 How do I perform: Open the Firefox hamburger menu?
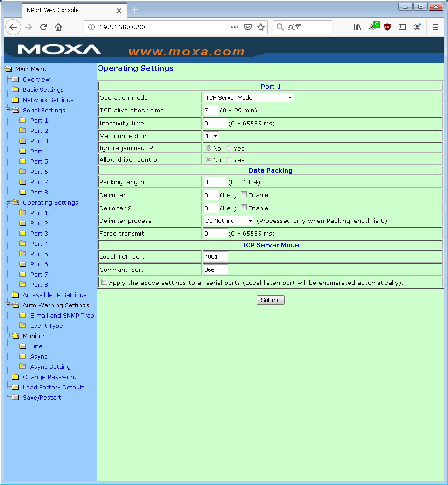pos(435,27)
